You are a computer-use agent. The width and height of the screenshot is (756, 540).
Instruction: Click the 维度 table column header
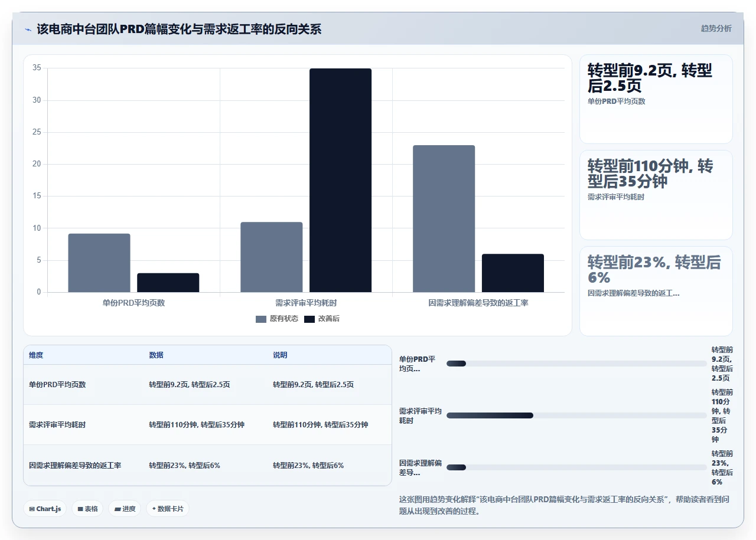pos(36,355)
